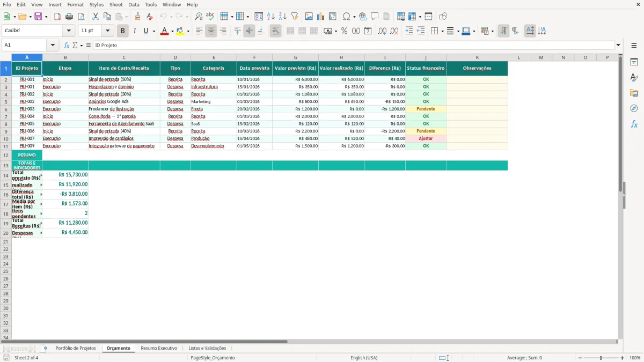Open the Format menu
Screen dimensions: 644x362
[x=75, y=4]
